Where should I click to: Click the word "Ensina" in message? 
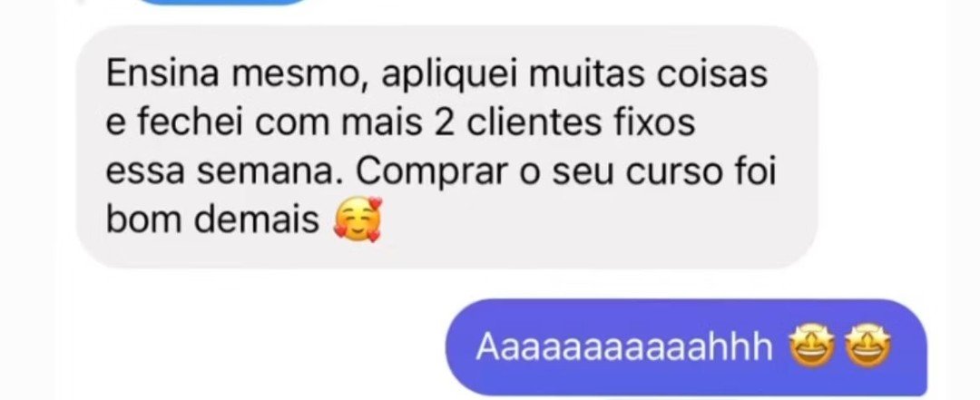coord(163,74)
